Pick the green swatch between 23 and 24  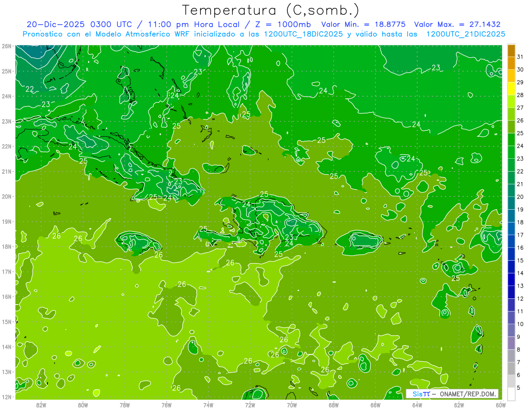[x=511, y=152]
